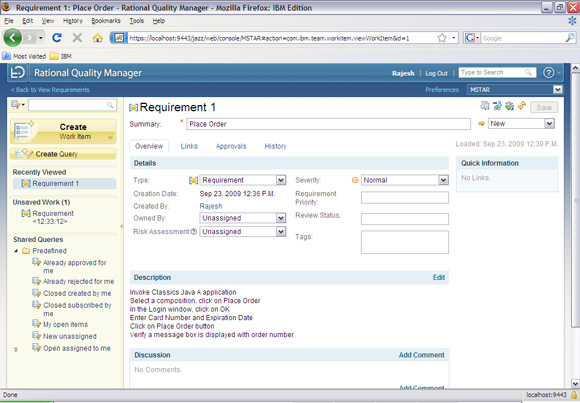Open the Tools menu

point(136,21)
